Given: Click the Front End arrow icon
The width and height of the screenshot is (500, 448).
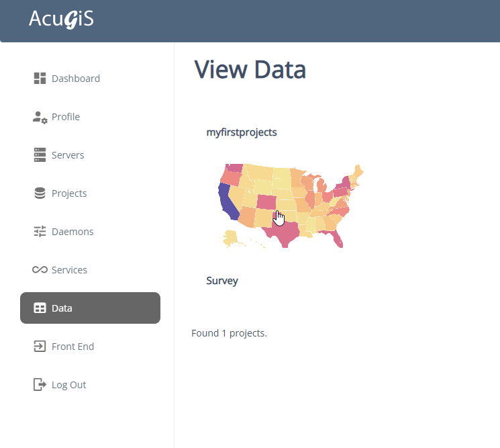Looking at the screenshot, I should [40, 347].
